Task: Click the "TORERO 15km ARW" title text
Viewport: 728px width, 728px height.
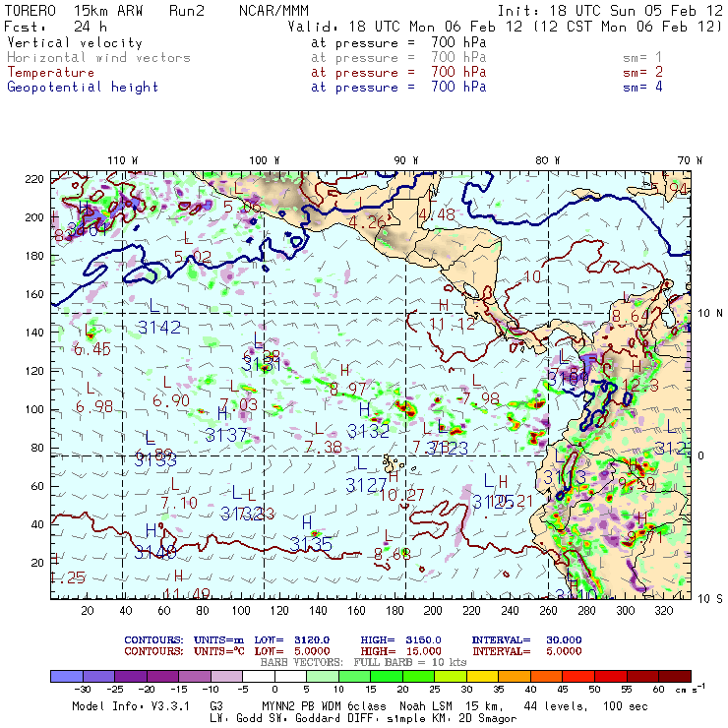Action: 74,11
